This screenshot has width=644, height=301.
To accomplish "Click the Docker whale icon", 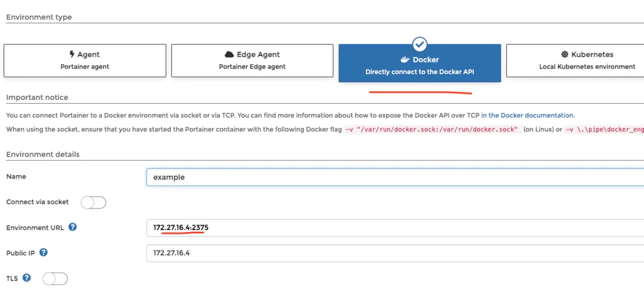I will (405, 60).
